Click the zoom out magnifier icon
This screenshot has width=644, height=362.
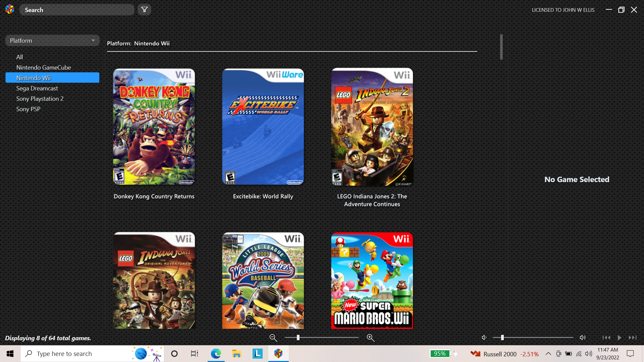point(273,338)
